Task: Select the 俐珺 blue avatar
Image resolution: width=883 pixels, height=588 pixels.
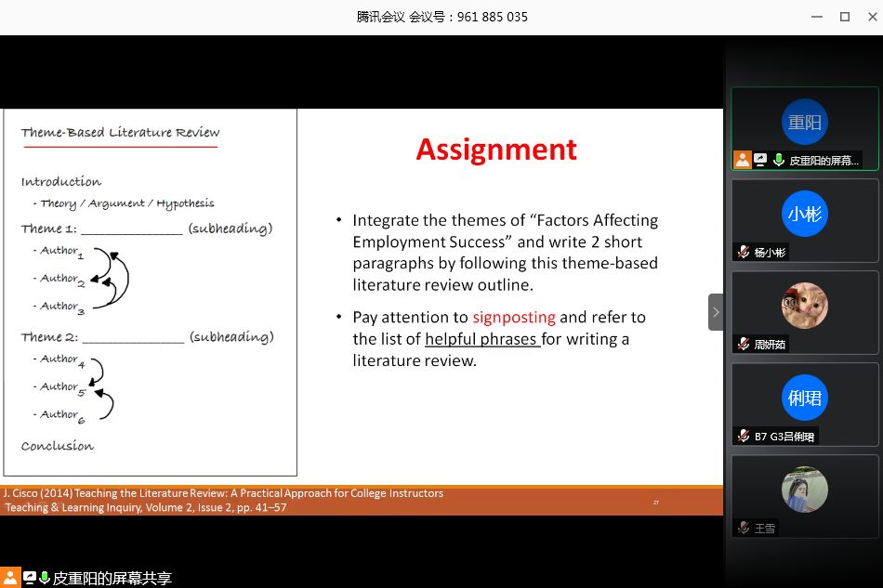Action: pyautogui.click(x=804, y=398)
